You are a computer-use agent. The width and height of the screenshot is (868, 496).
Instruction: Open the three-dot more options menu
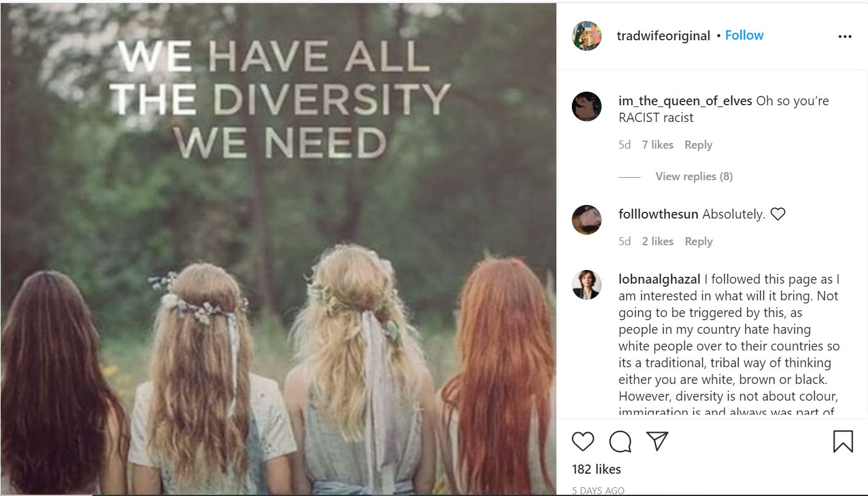[845, 37]
